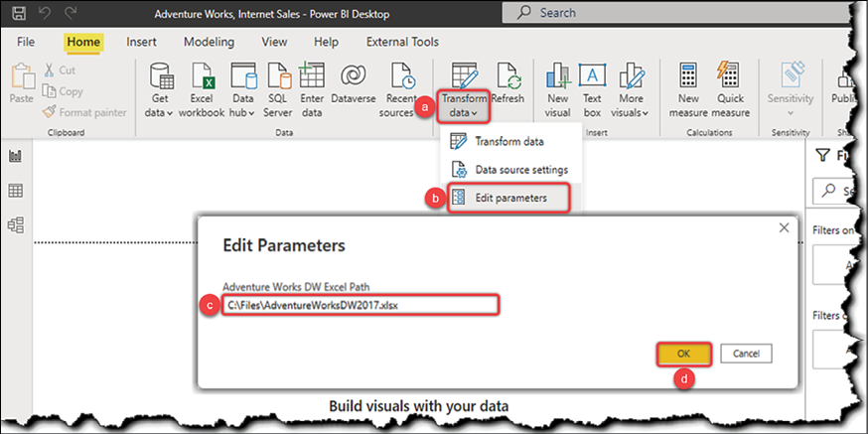This screenshot has width=868, height=434.
Task: Choose Data source settings menu entry
Action: click(509, 170)
